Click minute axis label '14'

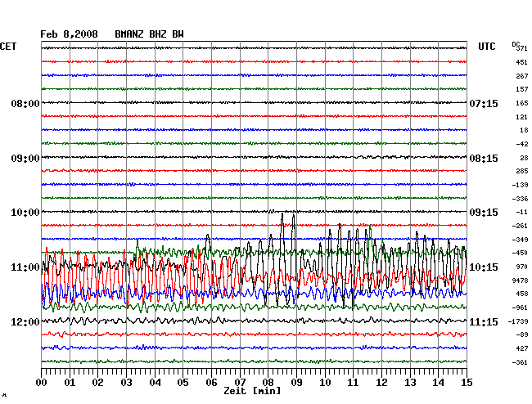tap(438, 383)
